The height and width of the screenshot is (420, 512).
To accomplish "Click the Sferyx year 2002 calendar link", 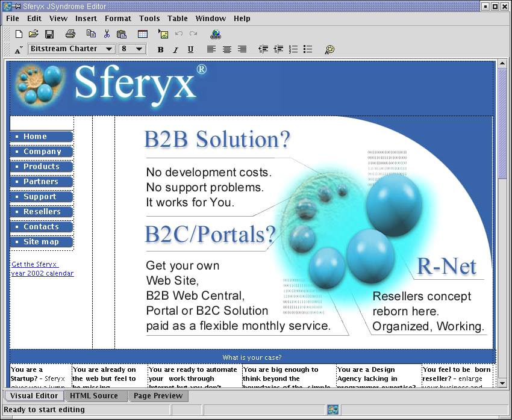I will [42, 269].
